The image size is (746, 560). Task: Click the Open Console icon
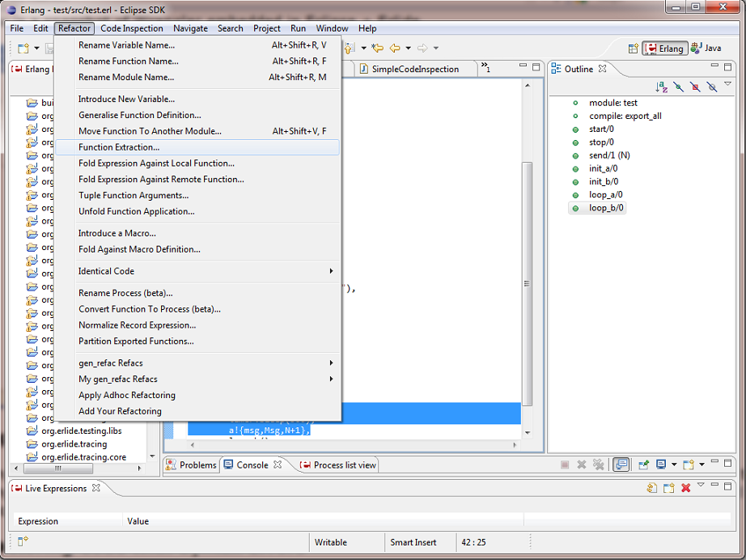[688, 465]
